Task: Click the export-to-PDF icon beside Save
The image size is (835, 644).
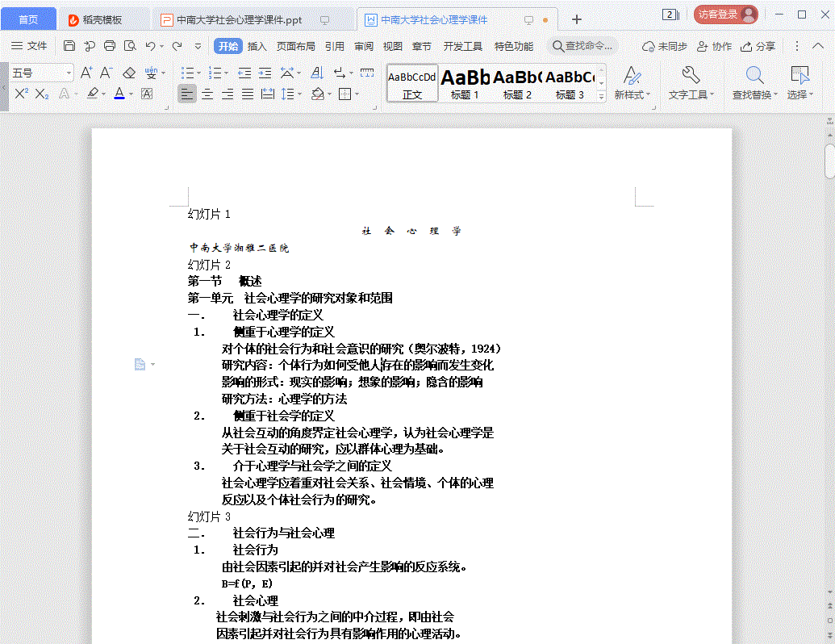Action: click(x=90, y=46)
